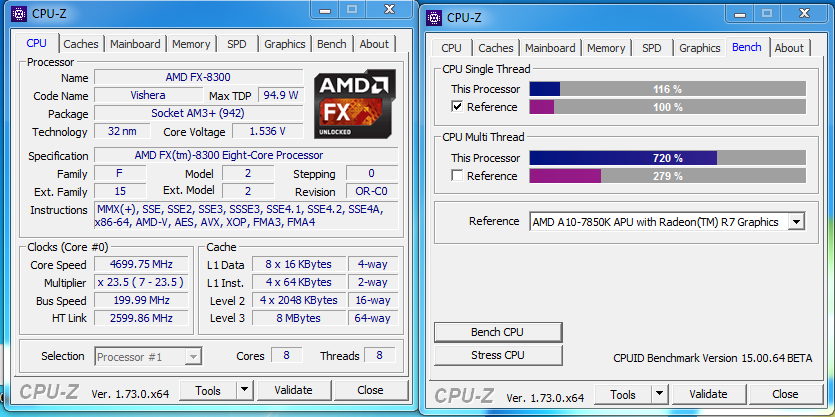Screen dimensions: 835x417
Task: Switch to the Caches tab in left window
Action: 81,44
